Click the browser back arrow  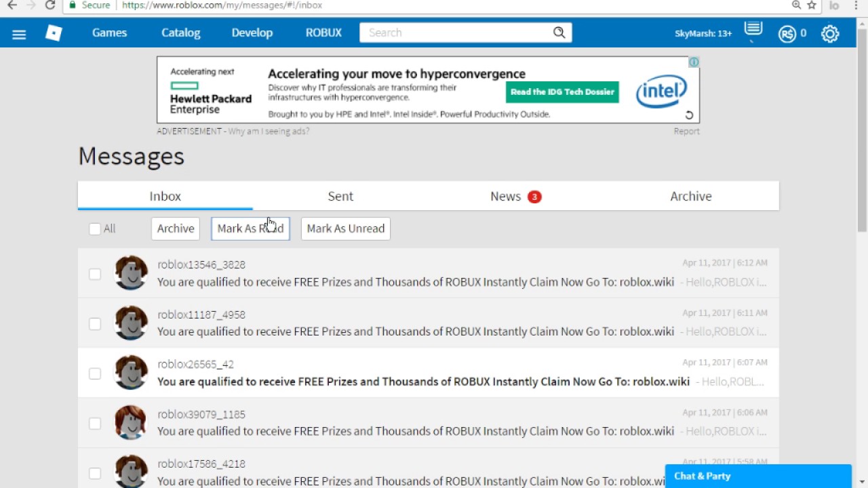coord(12,5)
